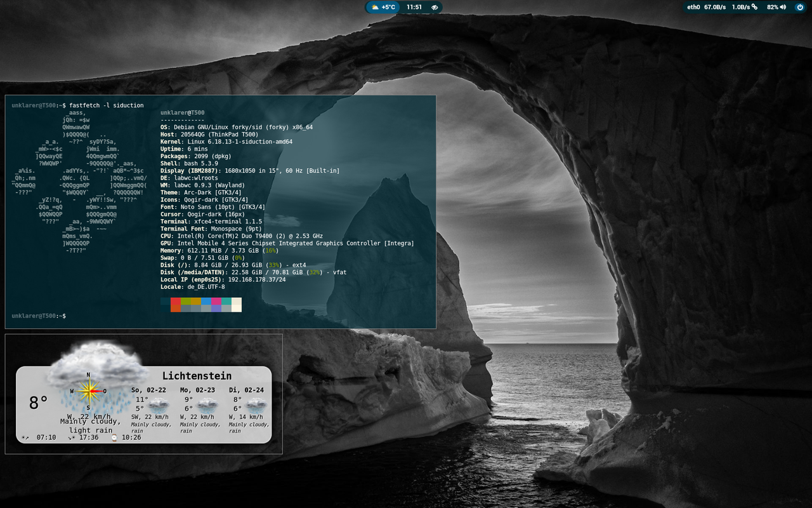
Task: Click the chain link icon beside 1.0B/s
Action: point(754,7)
